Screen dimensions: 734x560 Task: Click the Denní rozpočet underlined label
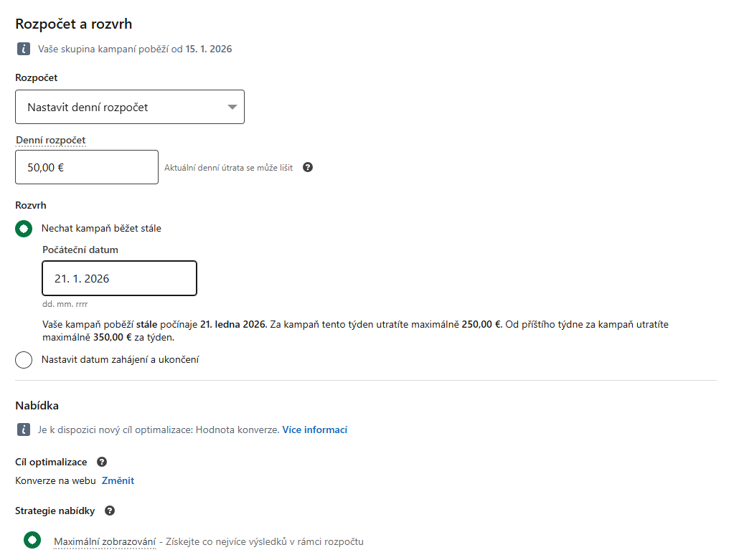[x=50, y=140]
